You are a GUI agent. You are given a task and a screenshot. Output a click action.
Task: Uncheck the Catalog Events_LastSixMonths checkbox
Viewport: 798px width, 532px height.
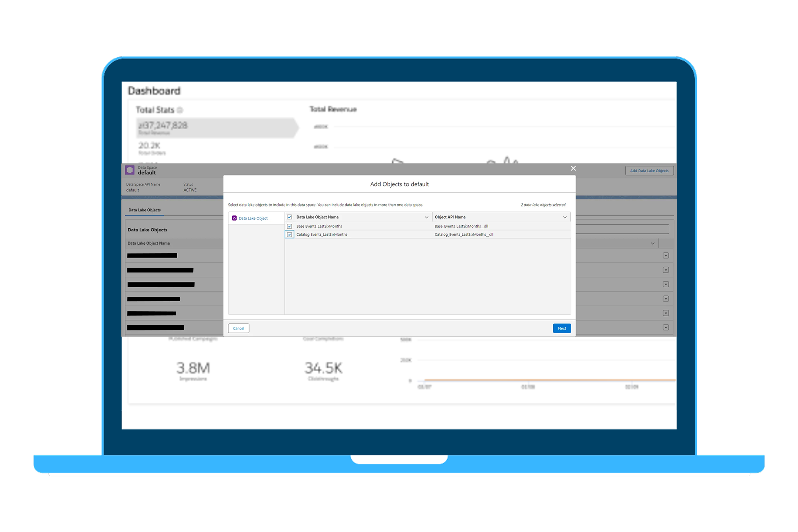290,234
